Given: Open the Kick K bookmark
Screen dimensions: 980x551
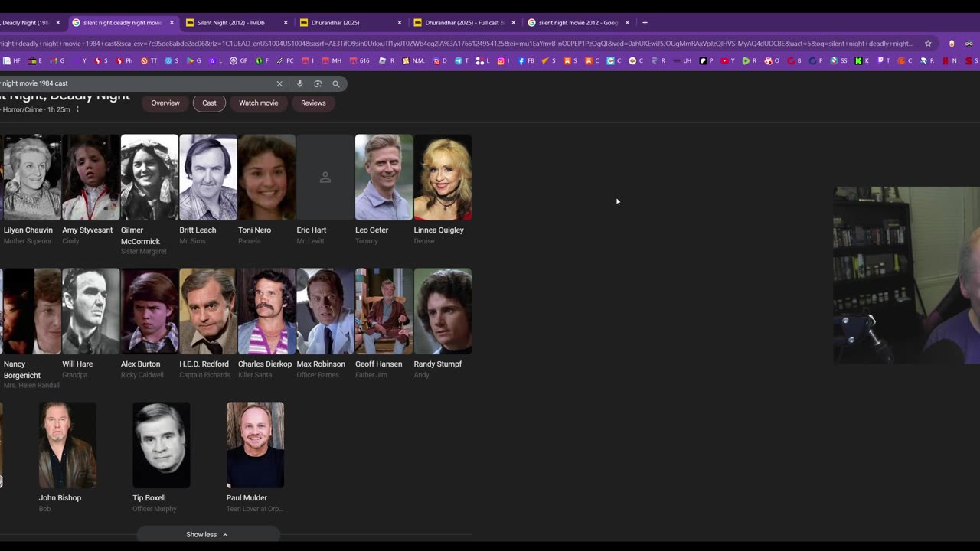Looking at the screenshot, I should click(862, 60).
